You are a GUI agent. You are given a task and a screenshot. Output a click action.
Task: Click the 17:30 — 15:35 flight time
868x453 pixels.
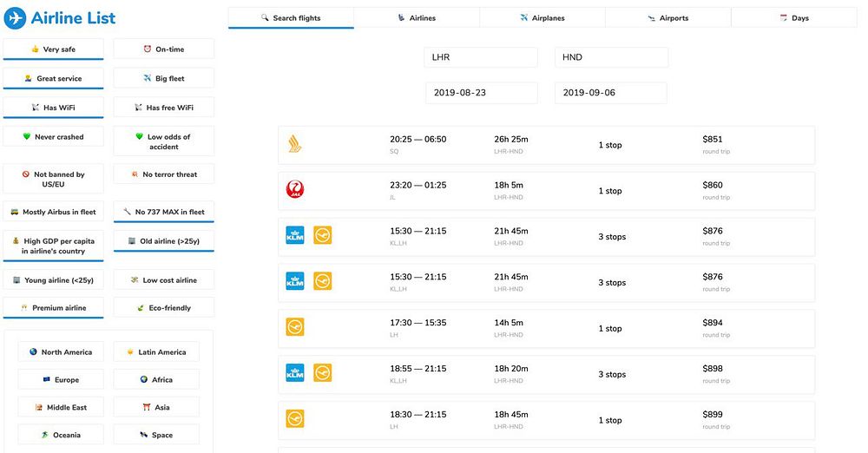point(418,323)
